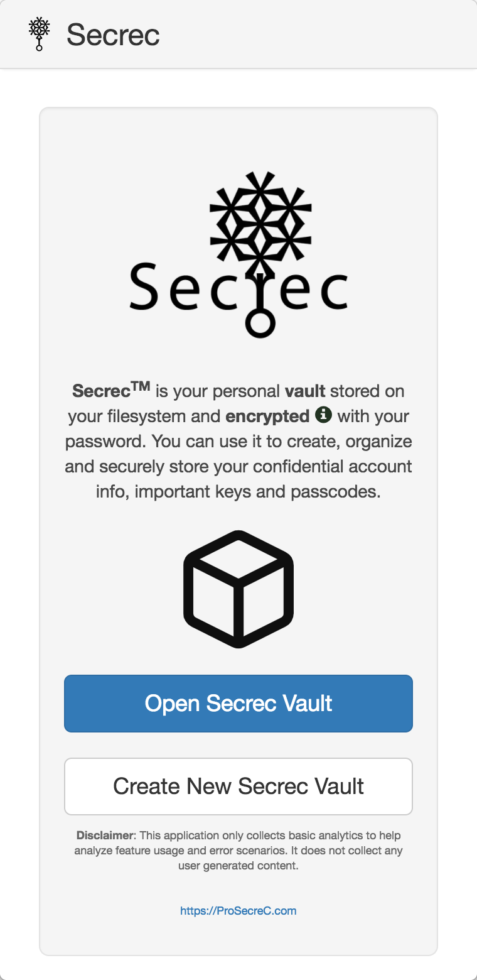This screenshot has height=980, width=477.
Task: Click the info icon beside "encrypted"
Action: pyautogui.click(x=323, y=415)
